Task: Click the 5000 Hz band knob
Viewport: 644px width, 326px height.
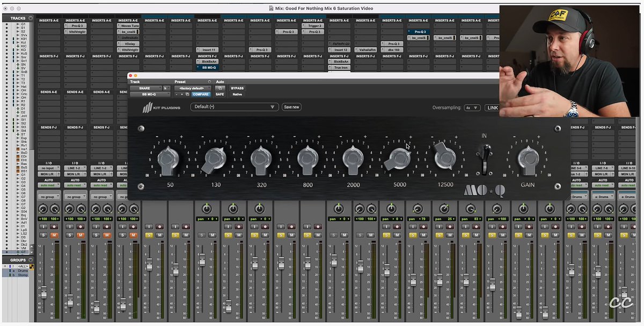Action: tap(399, 159)
